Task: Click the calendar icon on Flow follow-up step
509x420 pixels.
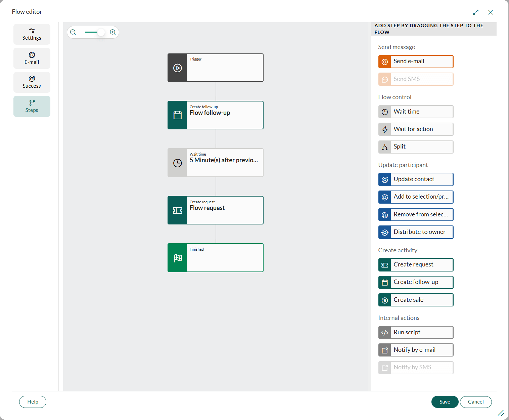Action: [177, 115]
